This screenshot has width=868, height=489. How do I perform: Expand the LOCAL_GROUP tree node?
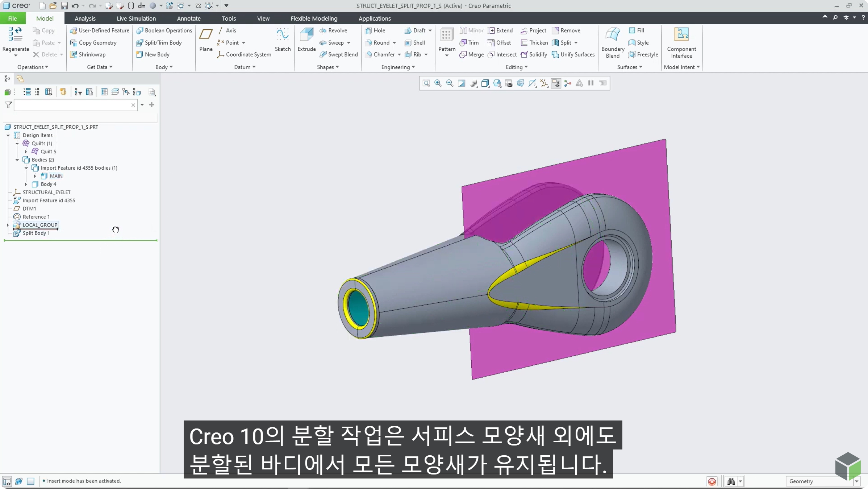pos(8,225)
